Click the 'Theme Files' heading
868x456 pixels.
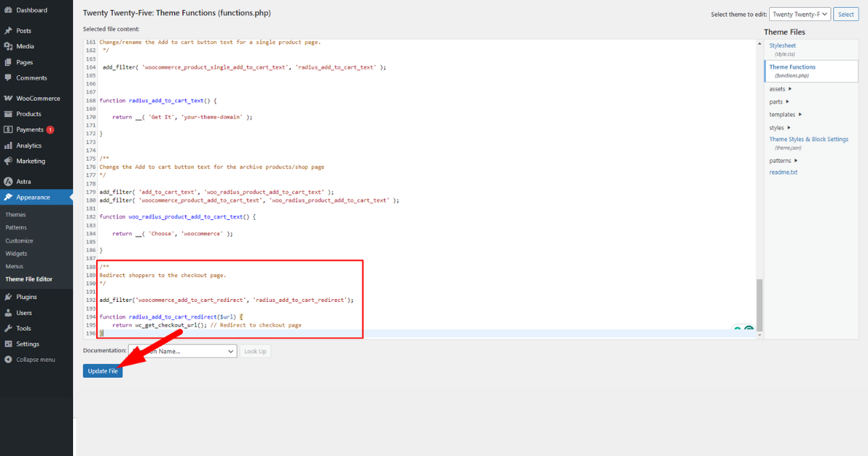pyautogui.click(x=784, y=32)
